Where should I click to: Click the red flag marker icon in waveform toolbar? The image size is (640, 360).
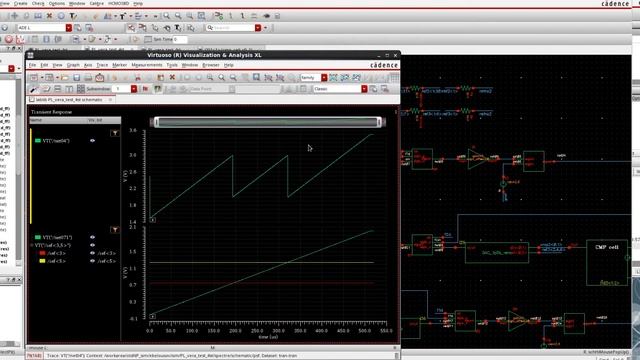click(x=145, y=89)
